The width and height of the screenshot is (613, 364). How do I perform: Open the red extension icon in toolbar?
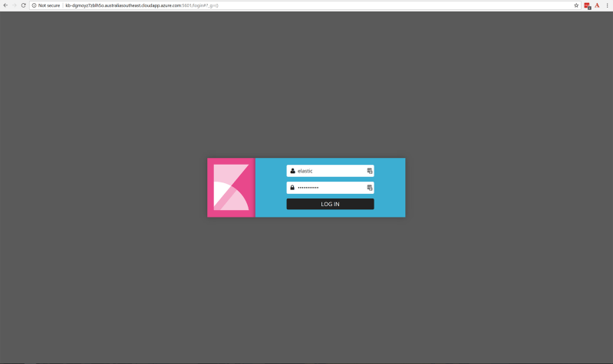point(587,6)
